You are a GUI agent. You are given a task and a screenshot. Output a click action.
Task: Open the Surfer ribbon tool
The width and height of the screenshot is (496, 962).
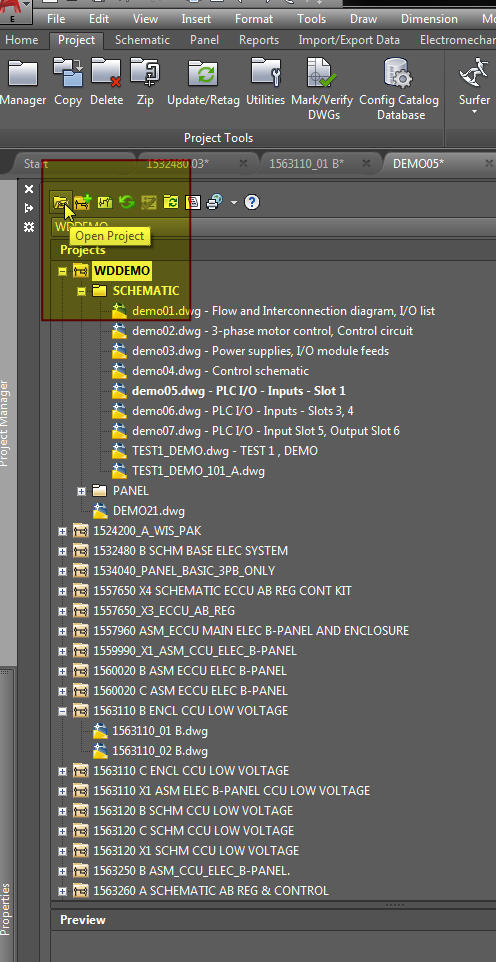click(475, 86)
